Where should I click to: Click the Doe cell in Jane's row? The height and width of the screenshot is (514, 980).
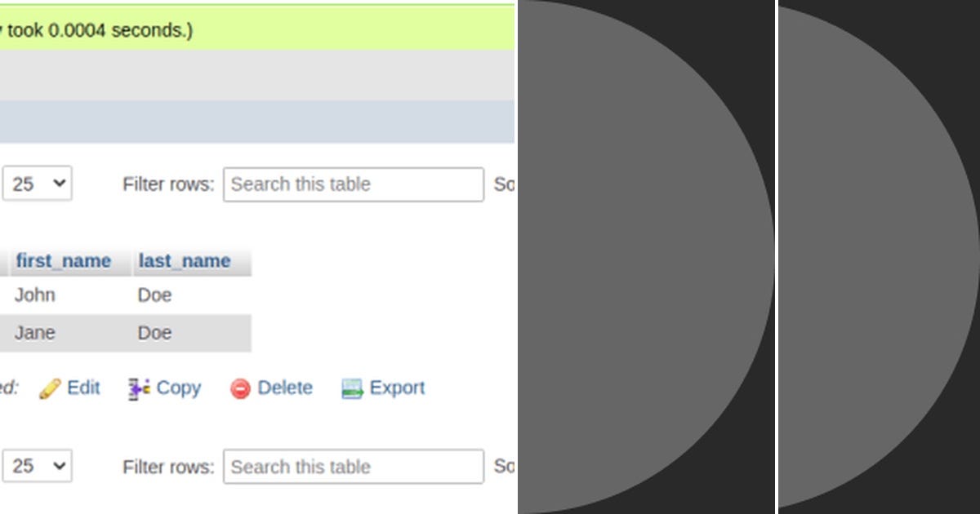154,332
